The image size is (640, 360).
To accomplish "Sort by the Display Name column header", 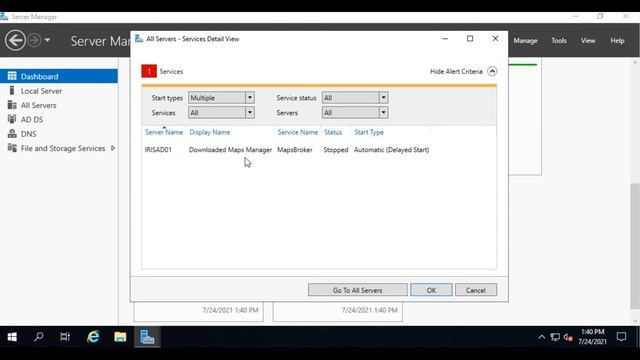I will pyautogui.click(x=210, y=132).
